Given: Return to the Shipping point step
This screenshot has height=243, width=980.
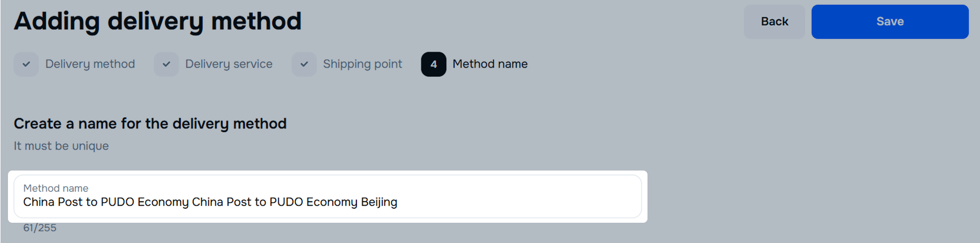Looking at the screenshot, I should point(362,64).
